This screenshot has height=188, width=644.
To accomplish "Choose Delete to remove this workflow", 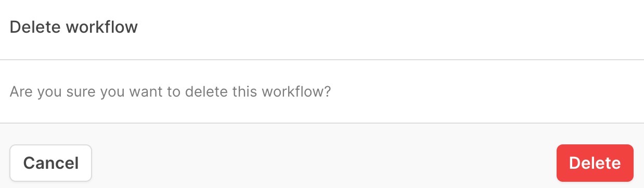I will click(x=595, y=163).
